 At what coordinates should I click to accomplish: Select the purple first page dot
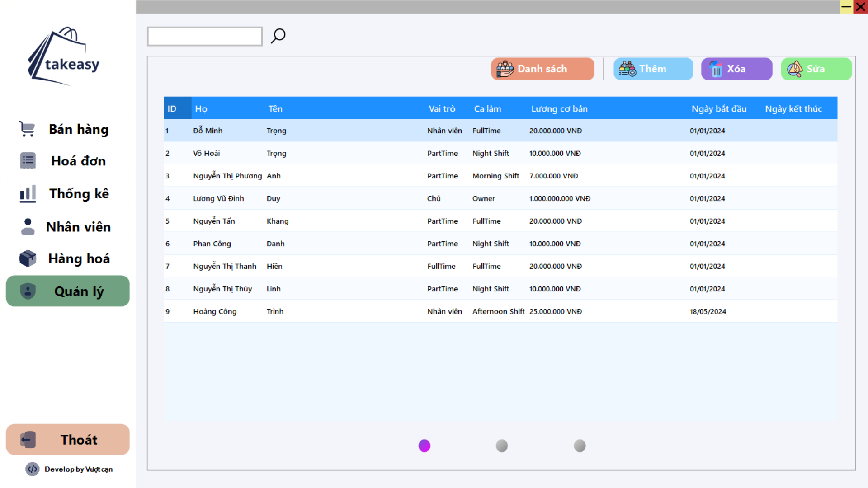(424, 446)
